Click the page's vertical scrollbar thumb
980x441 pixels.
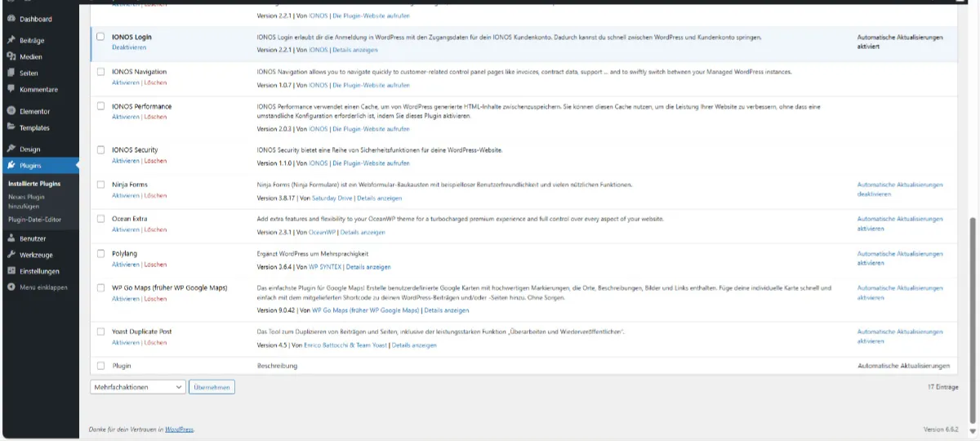pyautogui.click(x=972, y=319)
